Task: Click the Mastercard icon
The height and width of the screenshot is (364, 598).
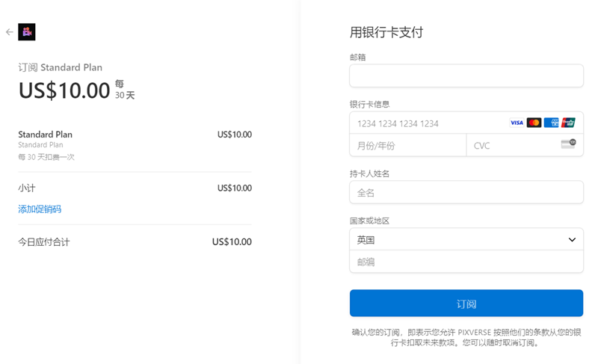Action: pyautogui.click(x=534, y=123)
